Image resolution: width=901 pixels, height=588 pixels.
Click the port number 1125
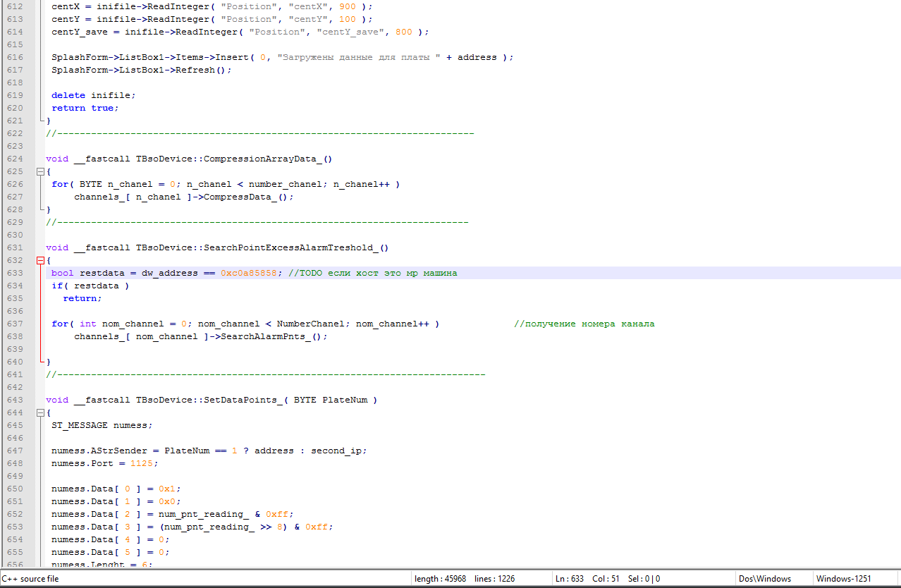(142, 463)
